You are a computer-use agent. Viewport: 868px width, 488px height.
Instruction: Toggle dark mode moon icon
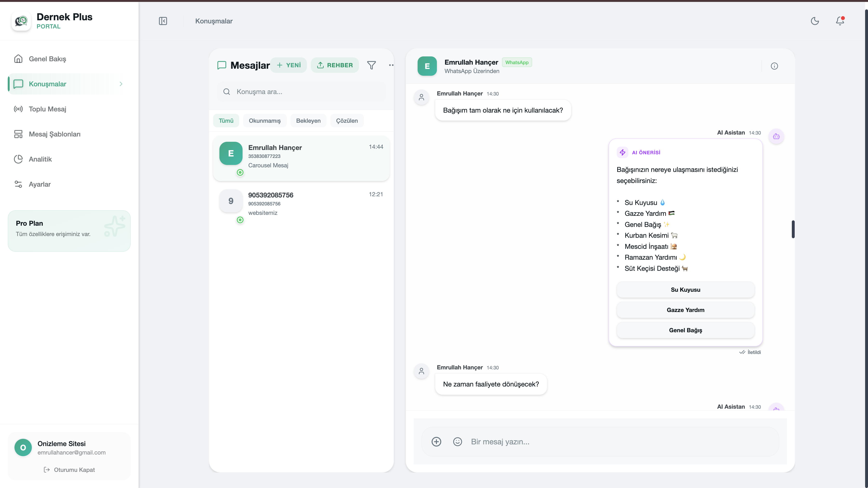815,21
